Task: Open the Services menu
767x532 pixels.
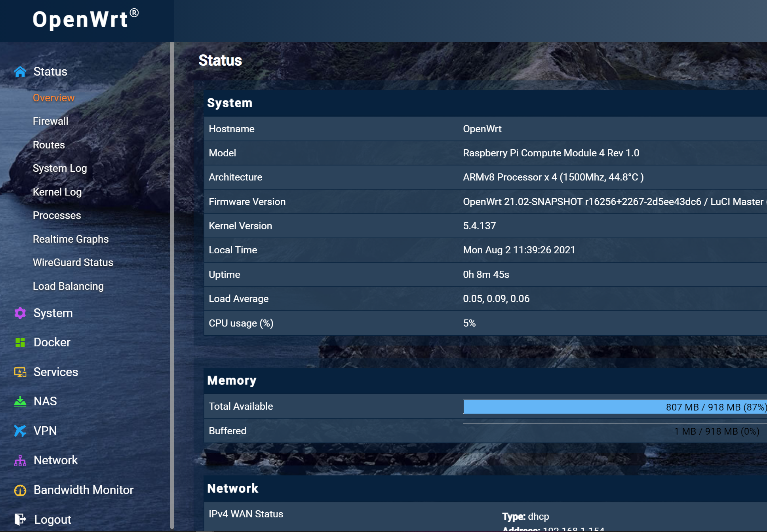Action: [56, 372]
